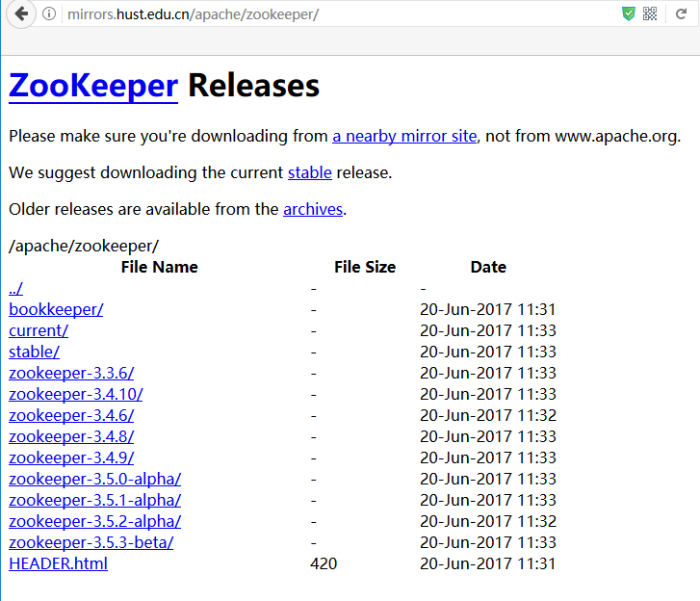700x601 pixels.
Task: Reload the page with the refresh icon
Action: [681, 13]
